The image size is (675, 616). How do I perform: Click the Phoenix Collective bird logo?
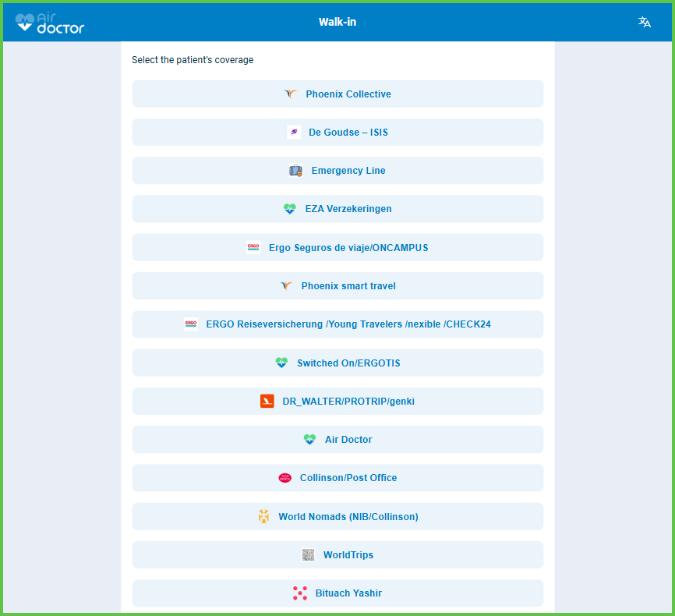291,94
